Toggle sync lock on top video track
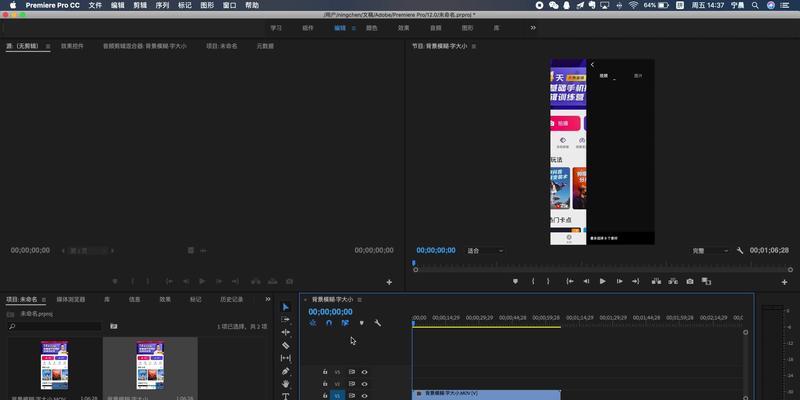This screenshot has width=800, height=400. click(352, 372)
